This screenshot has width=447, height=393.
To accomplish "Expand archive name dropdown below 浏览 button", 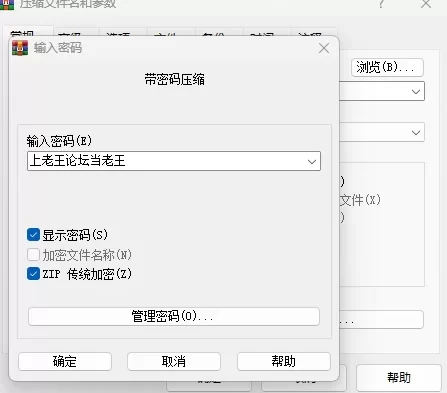I will click(x=416, y=91).
